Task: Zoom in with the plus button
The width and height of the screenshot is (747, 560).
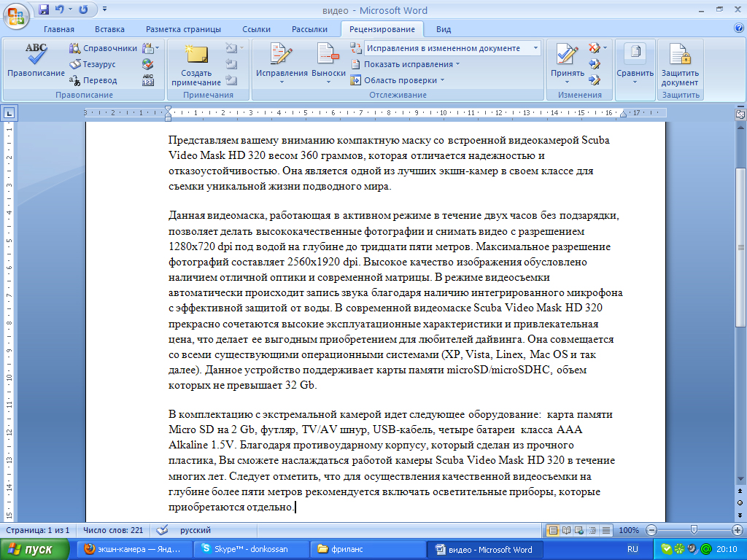Action: click(x=738, y=530)
